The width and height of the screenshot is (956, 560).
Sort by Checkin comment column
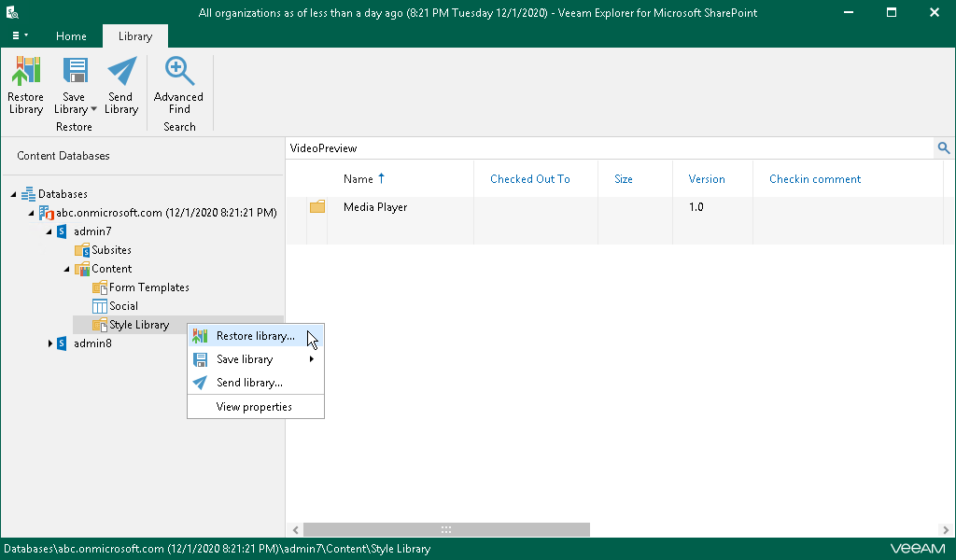[814, 179]
